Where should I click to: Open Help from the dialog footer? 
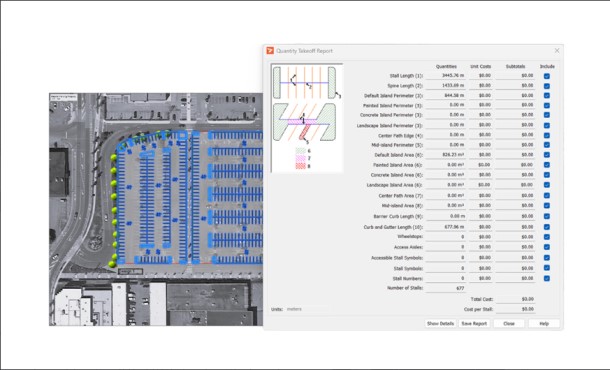(x=544, y=324)
